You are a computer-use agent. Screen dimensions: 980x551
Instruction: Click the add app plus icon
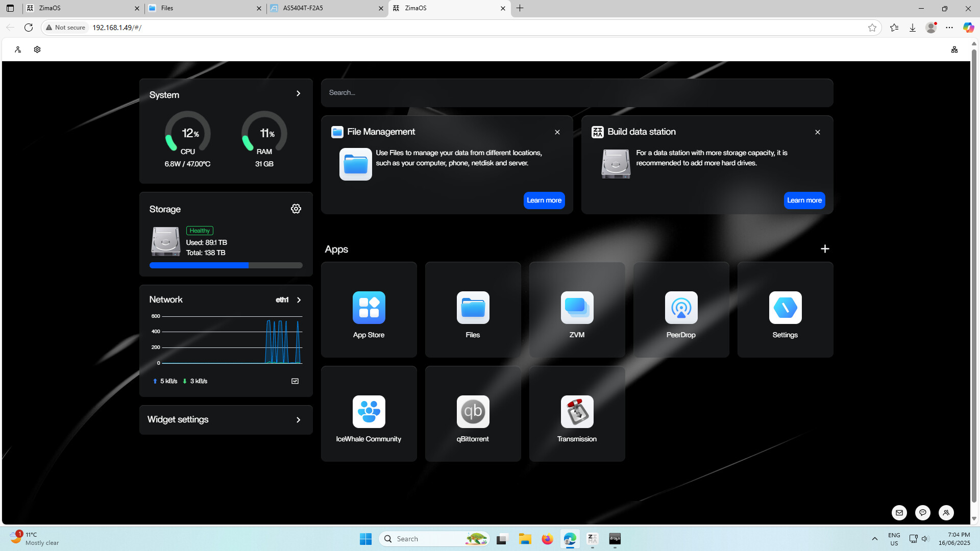coord(825,248)
